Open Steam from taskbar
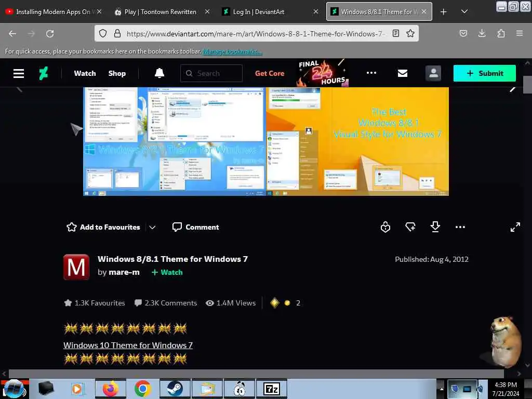The width and height of the screenshot is (532, 399). click(x=175, y=389)
